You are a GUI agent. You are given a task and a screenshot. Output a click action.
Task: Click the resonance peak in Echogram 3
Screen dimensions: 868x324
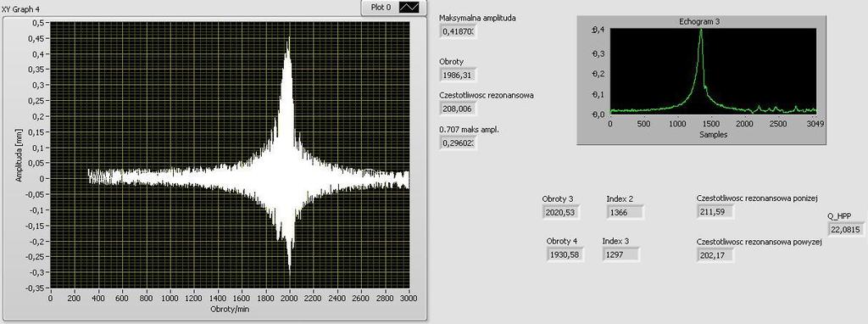coord(701,31)
